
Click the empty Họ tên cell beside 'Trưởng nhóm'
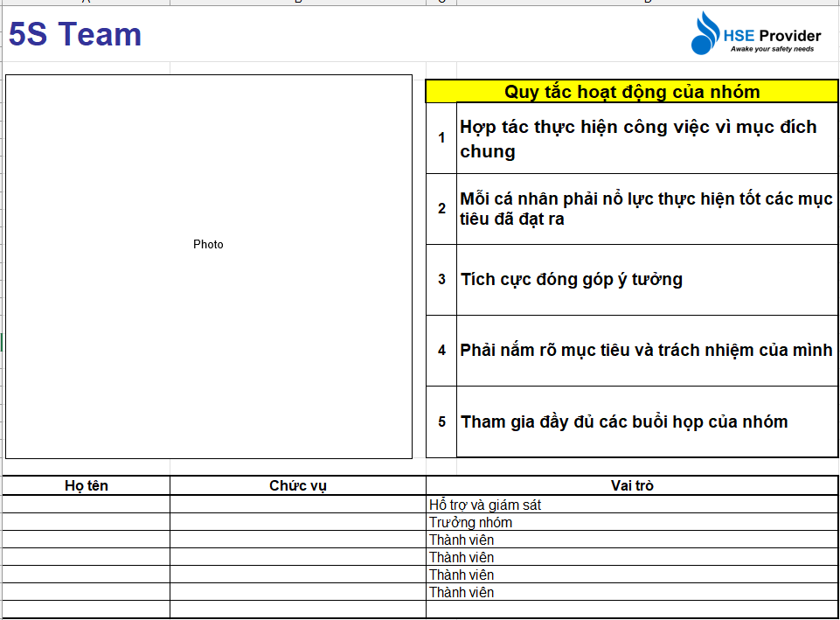[87, 522]
